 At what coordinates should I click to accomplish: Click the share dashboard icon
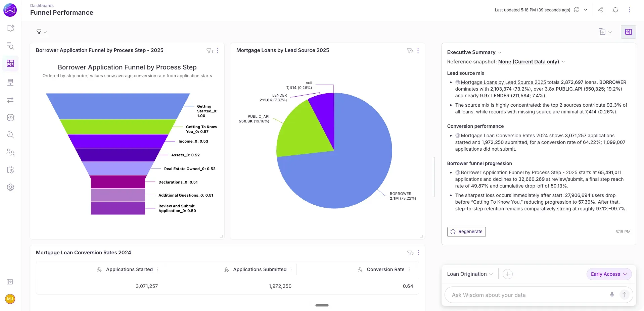(600, 10)
